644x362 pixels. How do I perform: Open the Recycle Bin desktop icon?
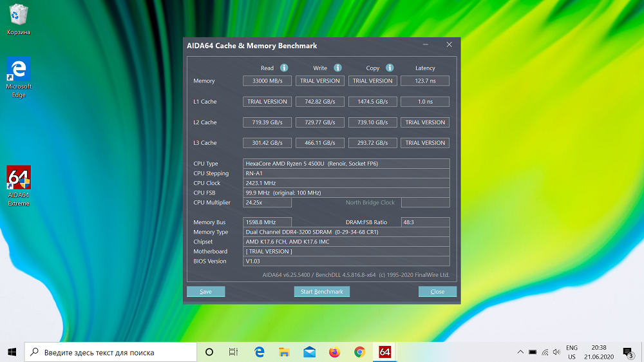[x=19, y=20]
